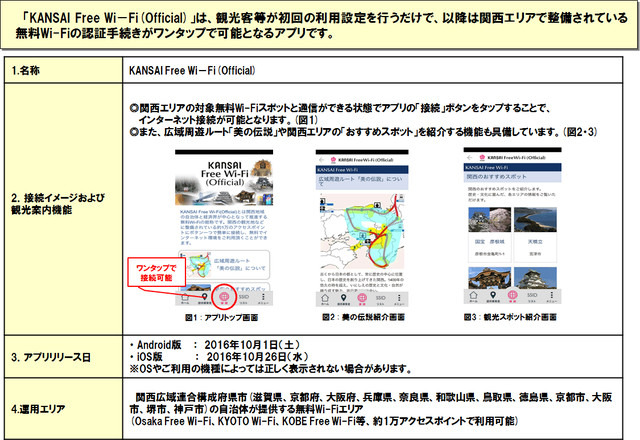Screen dimensions: 640x440
Task: Click the 1.名称 row label
Action: coord(25,71)
